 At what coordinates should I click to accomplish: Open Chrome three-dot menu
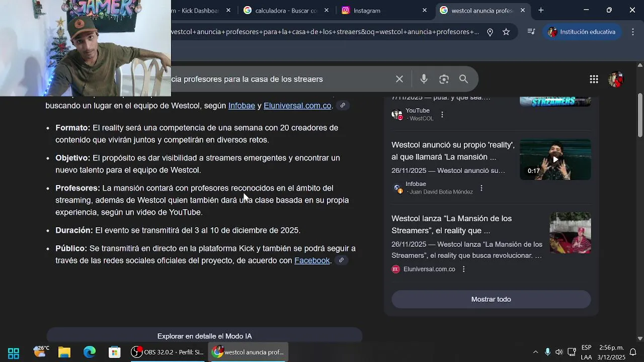[633, 32]
